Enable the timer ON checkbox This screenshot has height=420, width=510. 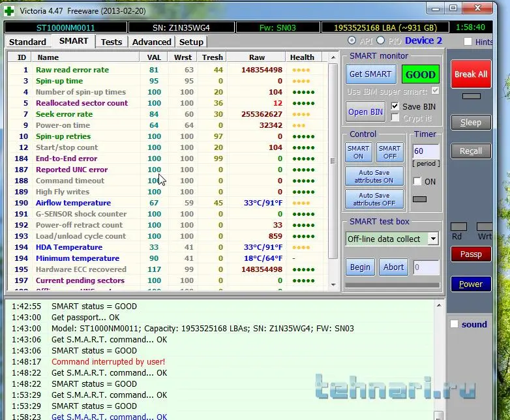tap(417, 181)
